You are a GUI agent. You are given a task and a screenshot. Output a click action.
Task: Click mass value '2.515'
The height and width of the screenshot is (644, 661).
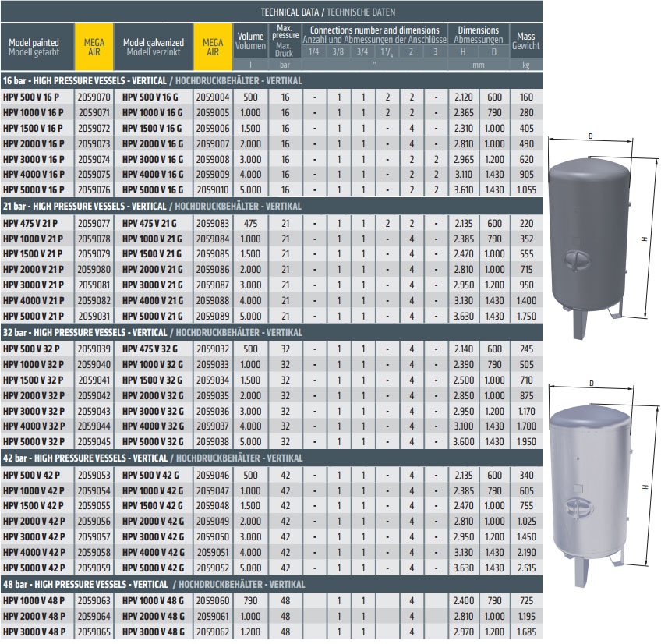point(526,568)
